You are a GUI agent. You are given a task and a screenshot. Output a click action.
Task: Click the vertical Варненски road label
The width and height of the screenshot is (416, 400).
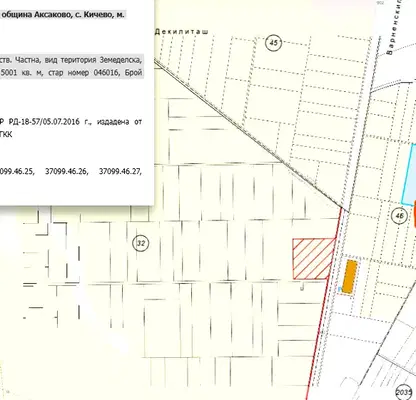(394, 27)
